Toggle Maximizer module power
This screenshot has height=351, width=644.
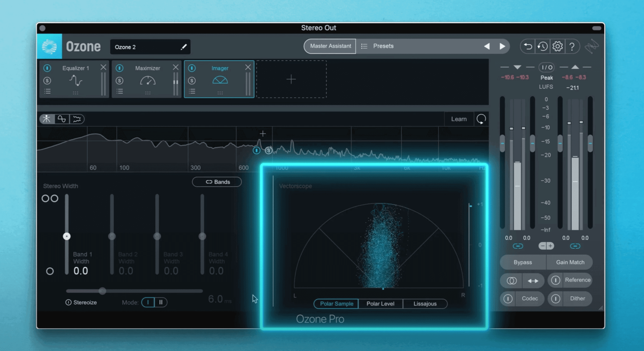point(120,68)
